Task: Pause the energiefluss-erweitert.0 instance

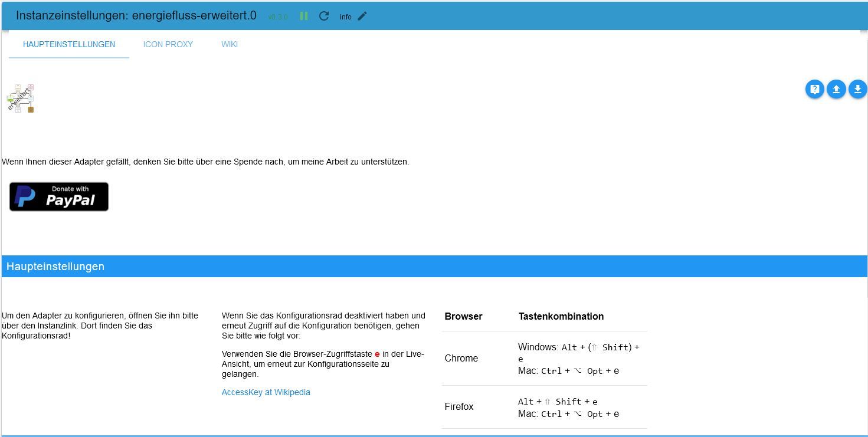Action: [304, 16]
